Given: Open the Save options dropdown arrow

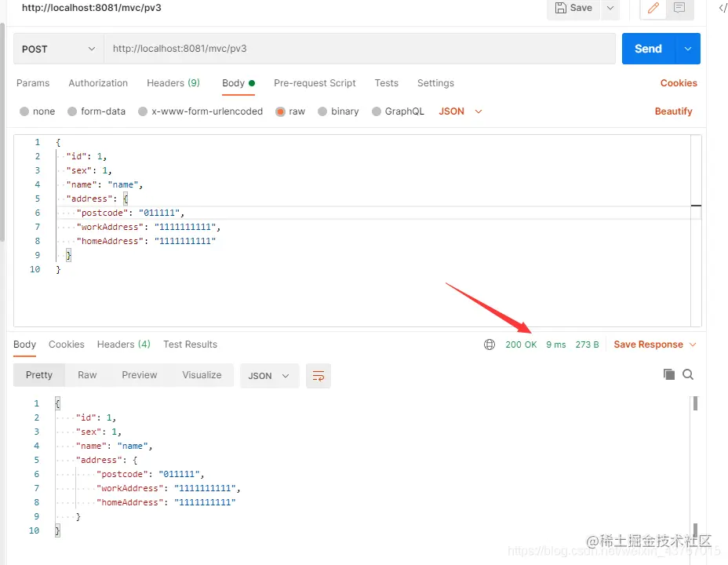Looking at the screenshot, I should (610, 8).
